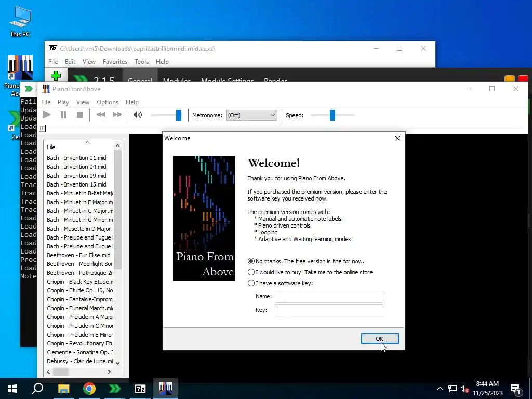Screen dimensions: 532x399
Task: Open This PC desktop icon
Action: pyautogui.click(x=20, y=21)
